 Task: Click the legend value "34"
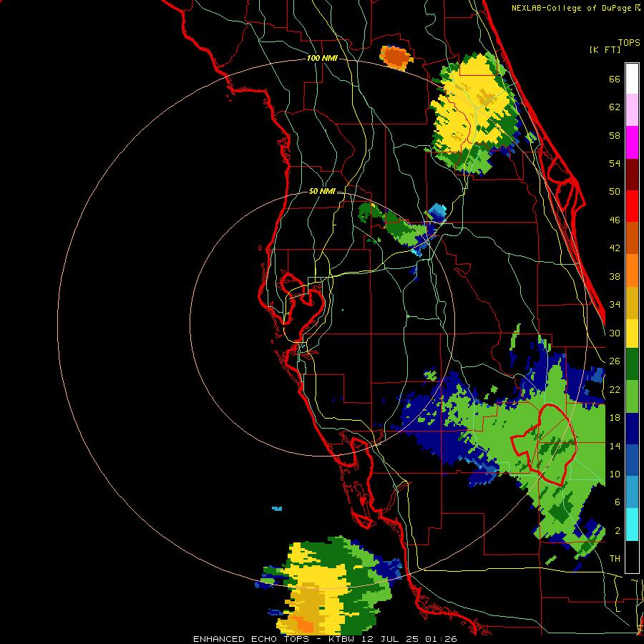[615, 305]
